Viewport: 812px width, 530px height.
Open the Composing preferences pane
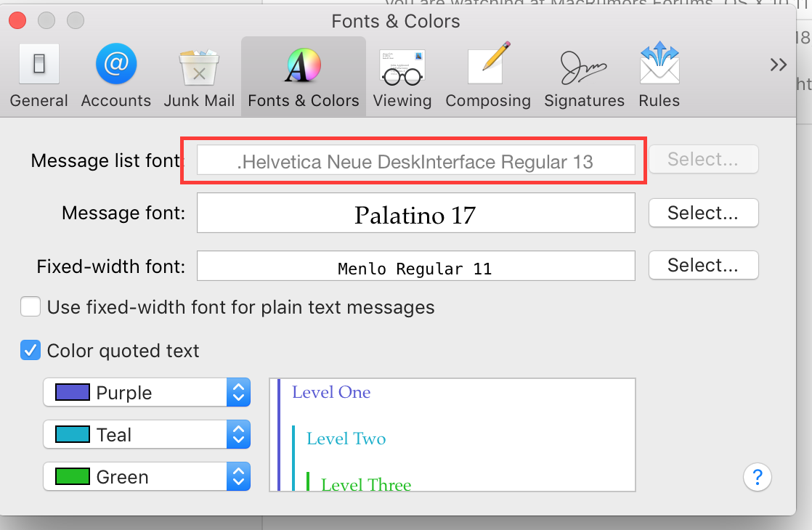[x=488, y=76]
